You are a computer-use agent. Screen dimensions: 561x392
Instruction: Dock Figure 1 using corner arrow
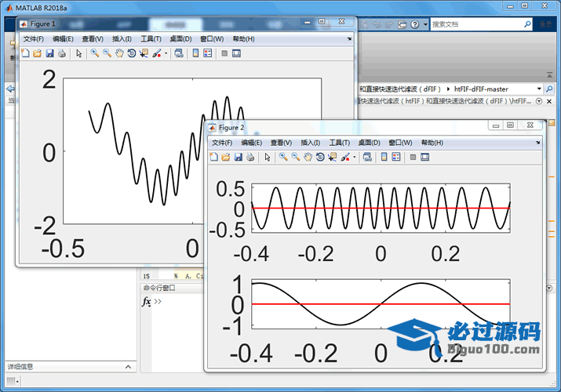pyautogui.click(x=349, y=38)
